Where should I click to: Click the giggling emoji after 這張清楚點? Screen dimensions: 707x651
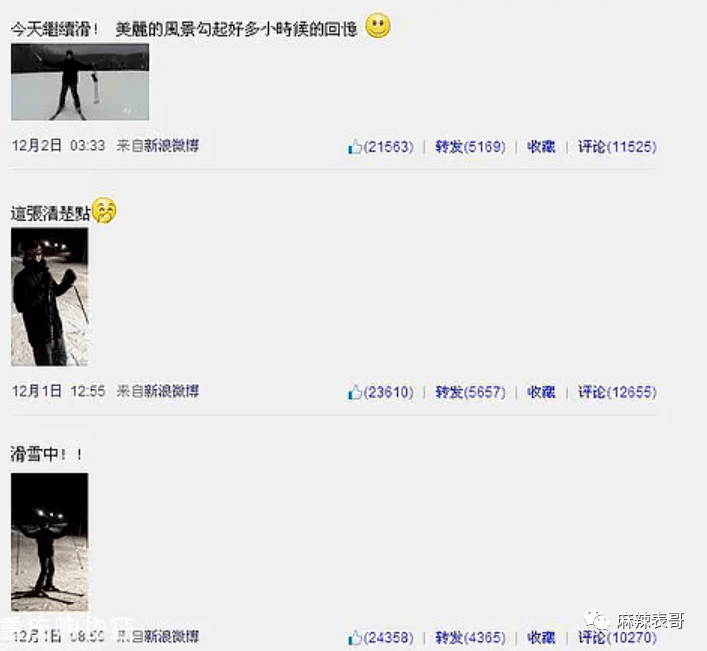click(x=104, y=210)
